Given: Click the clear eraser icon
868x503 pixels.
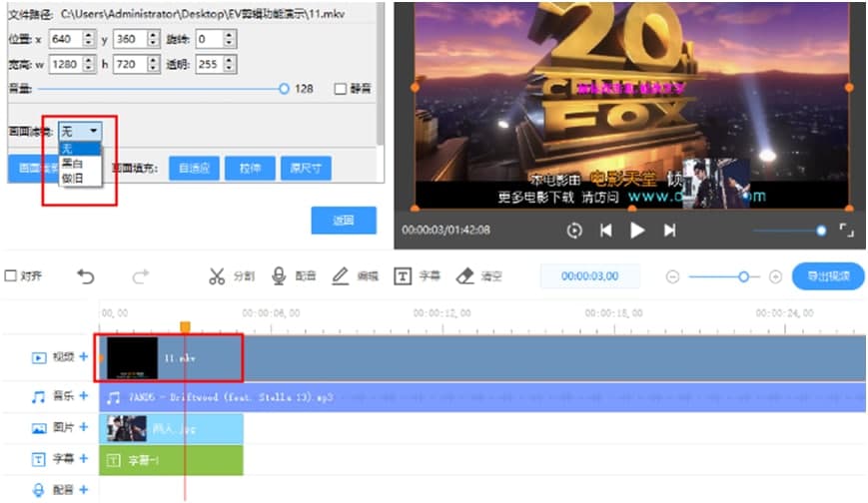Looking at the screenshot, I should click(x=464, y=276).
